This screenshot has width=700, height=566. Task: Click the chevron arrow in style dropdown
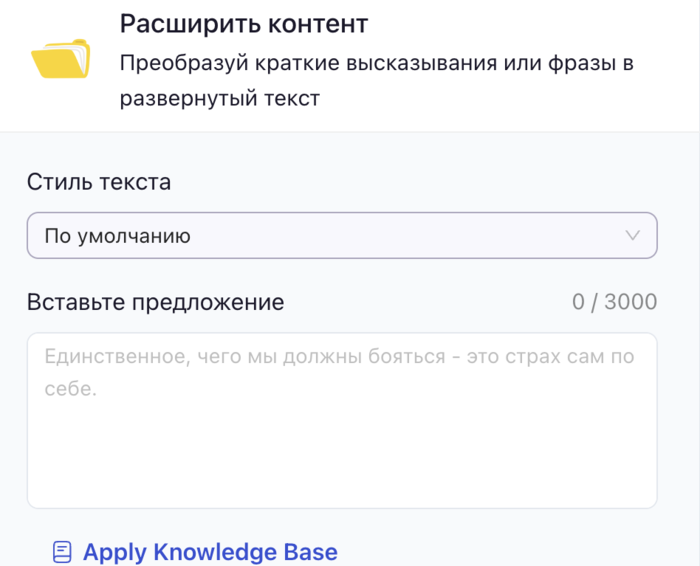pyautogui.click(x=632, y=236)
